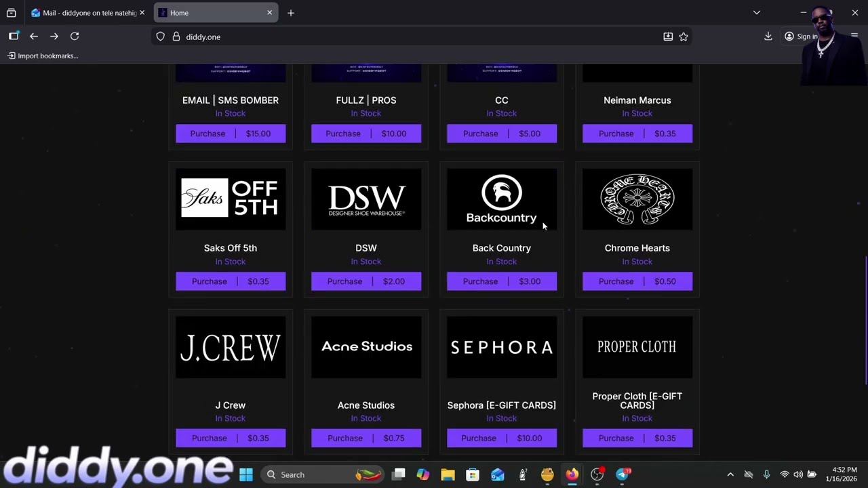Image resolution: width=868 pixels, height=488 pixels.
Task: Click the 'J Crew' title text
Action: [x=231, y=405]
